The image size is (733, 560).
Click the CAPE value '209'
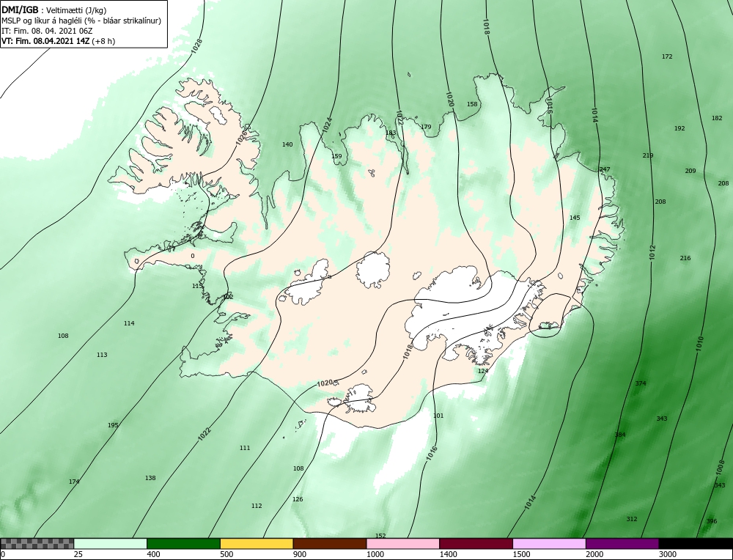click(690, 171)
